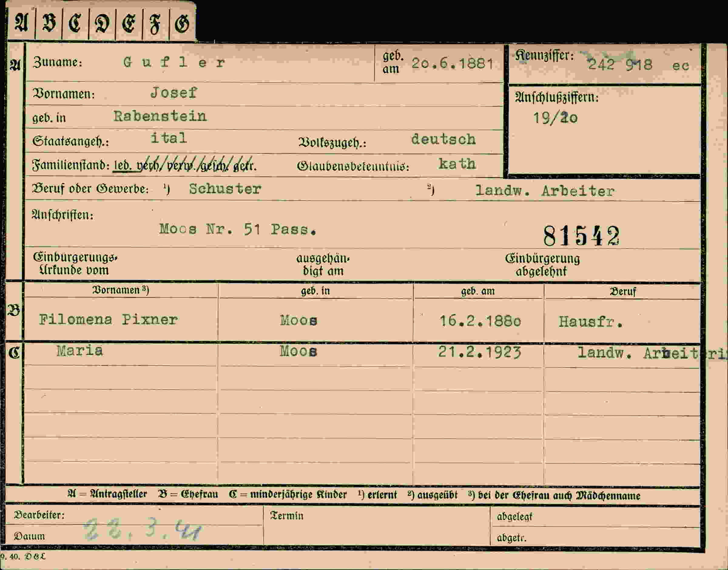
Task: Click the 'Glaubensbekenntnis:' field label
Action: [353, 166]
